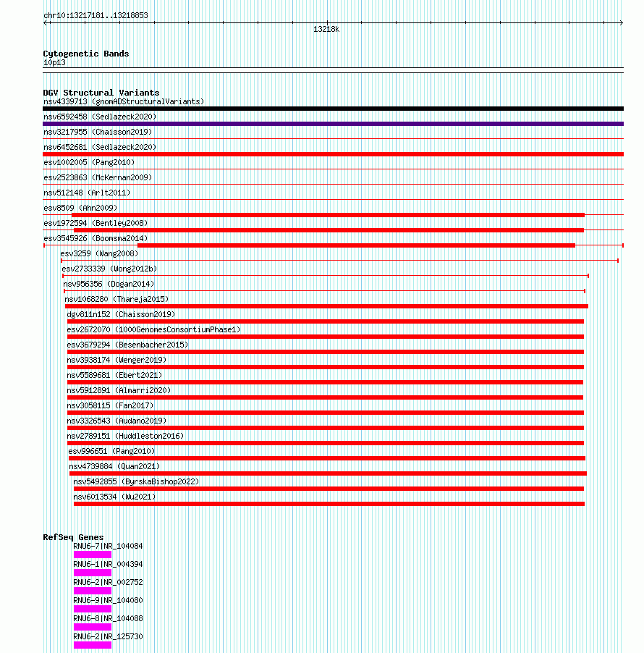
Task: Open esv2733339 (Wong2012b) variant
Action: [109, 269]
